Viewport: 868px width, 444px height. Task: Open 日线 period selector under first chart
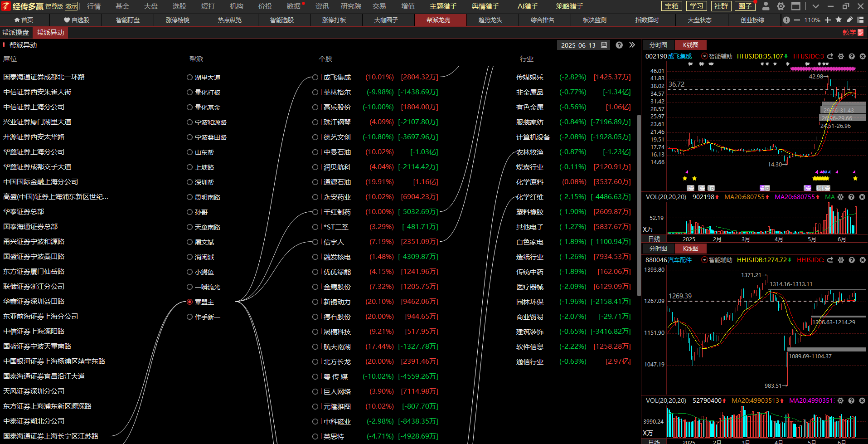pyautogui.click(x=654, y=239)
